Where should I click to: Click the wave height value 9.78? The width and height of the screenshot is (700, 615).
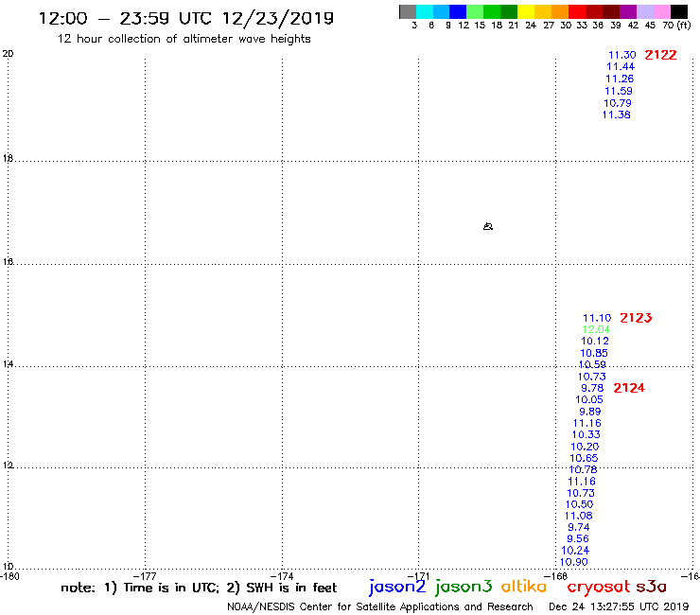point(592,388)
